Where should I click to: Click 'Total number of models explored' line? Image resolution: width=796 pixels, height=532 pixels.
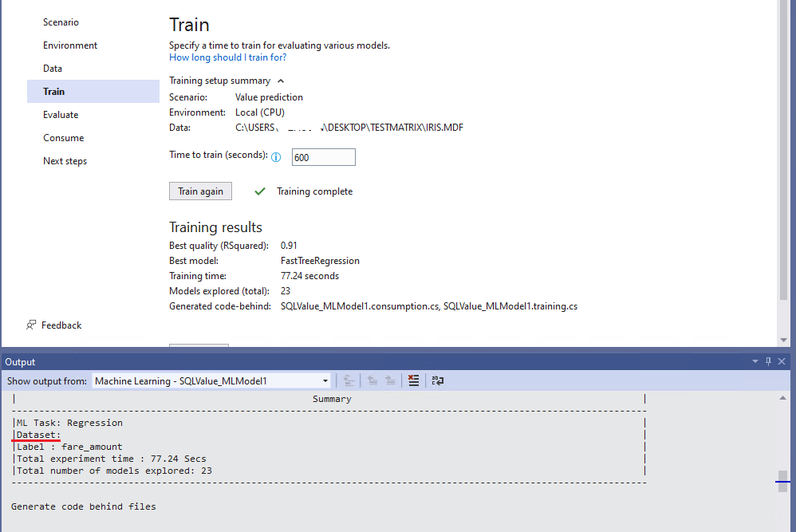point(114,471)
